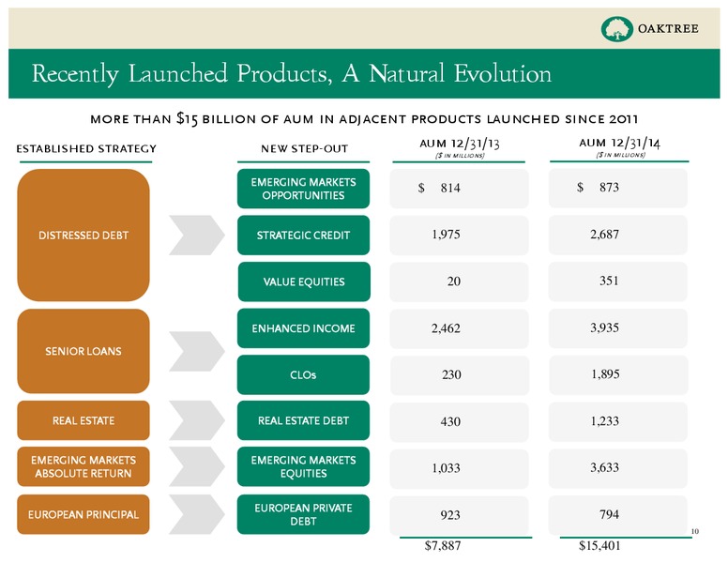Click the gray arrow beside Distressed Debt

click(x=197, y=235)
